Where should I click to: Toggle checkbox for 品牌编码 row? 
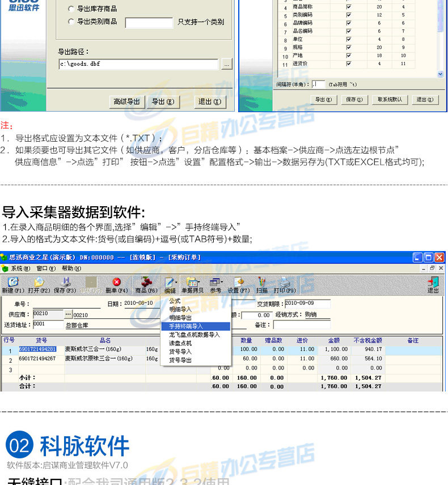(x=349, y=23)
